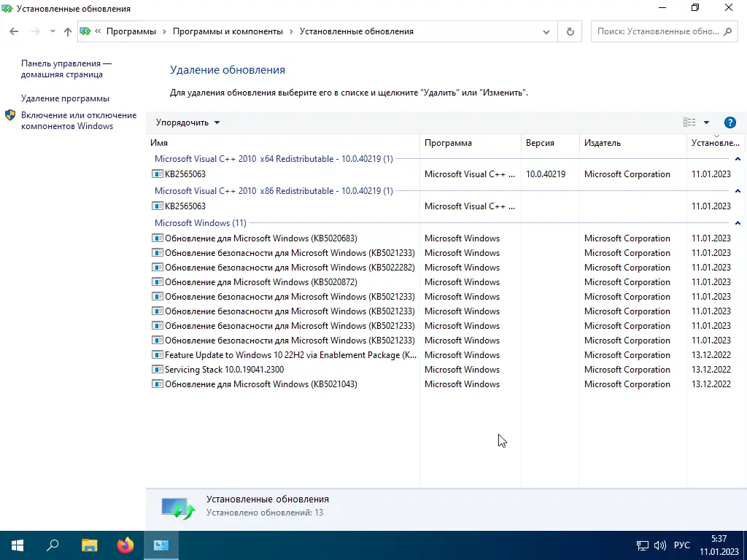The image size is (747, 560).
Task: Collapse the Microsoft Windows (11) group
Action: pyautogui.click(x=738, y=223)
